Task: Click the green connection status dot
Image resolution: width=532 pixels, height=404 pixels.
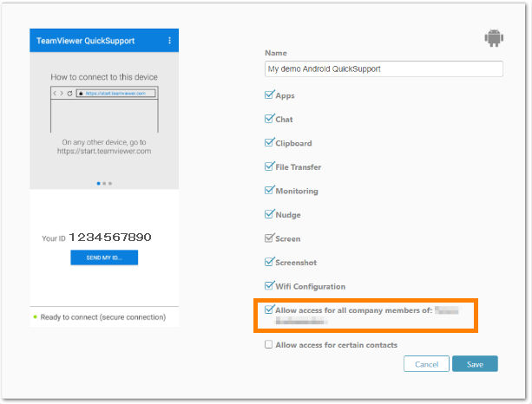Action: [35, 317]
